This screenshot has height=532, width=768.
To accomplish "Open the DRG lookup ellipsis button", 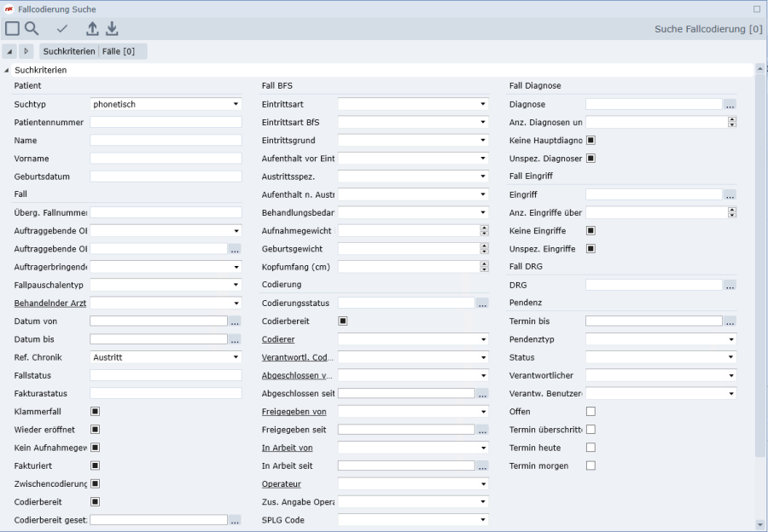I will 730,285.
